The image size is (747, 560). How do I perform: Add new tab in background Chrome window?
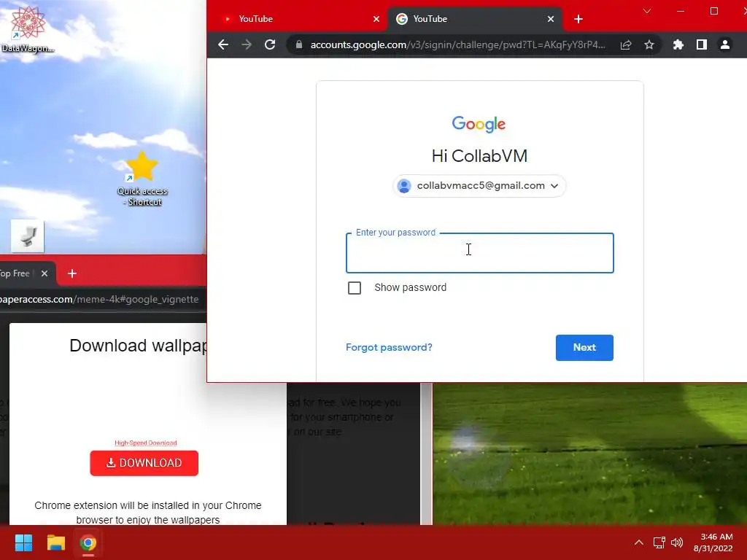pos(72,273)
